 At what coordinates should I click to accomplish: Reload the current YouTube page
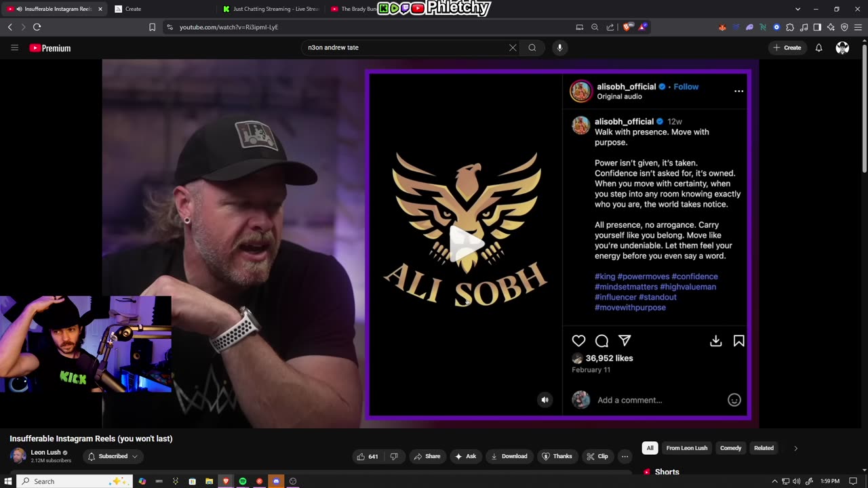(37, 27)
